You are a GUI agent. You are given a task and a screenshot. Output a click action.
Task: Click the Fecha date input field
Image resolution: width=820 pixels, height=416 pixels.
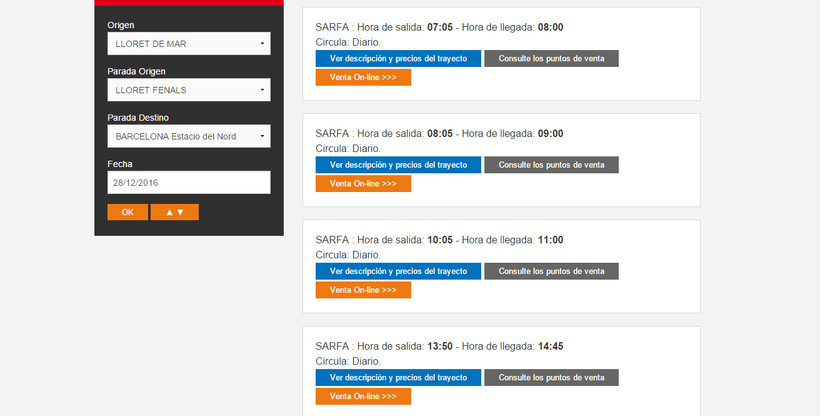coord(188,182)
